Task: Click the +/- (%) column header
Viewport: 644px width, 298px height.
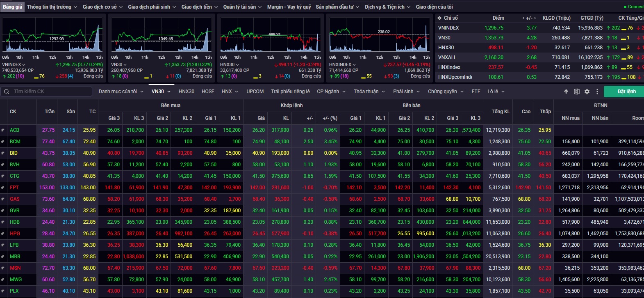Action: [x=330, y=118]
